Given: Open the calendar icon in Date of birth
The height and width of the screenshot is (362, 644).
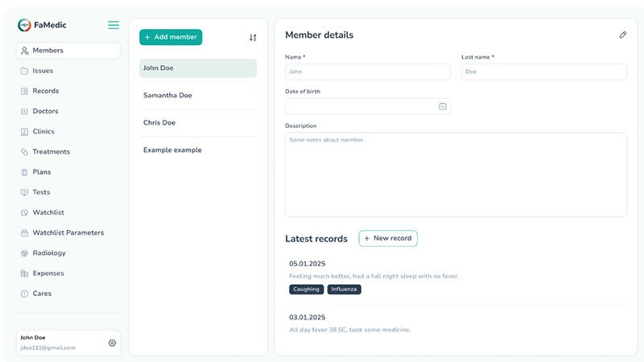Looking at the screenshot, I should click(x=442, y=106).
